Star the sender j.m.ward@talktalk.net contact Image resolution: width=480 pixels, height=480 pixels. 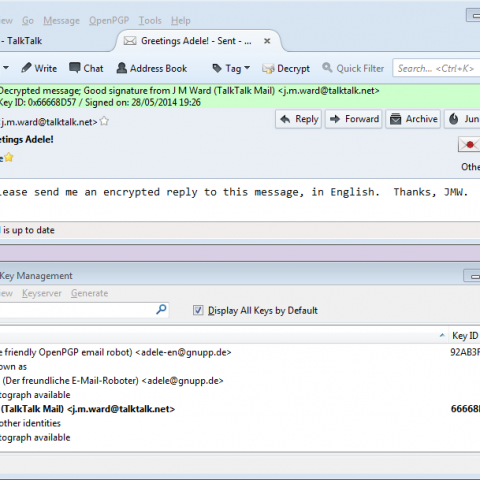tap(104, 121)
